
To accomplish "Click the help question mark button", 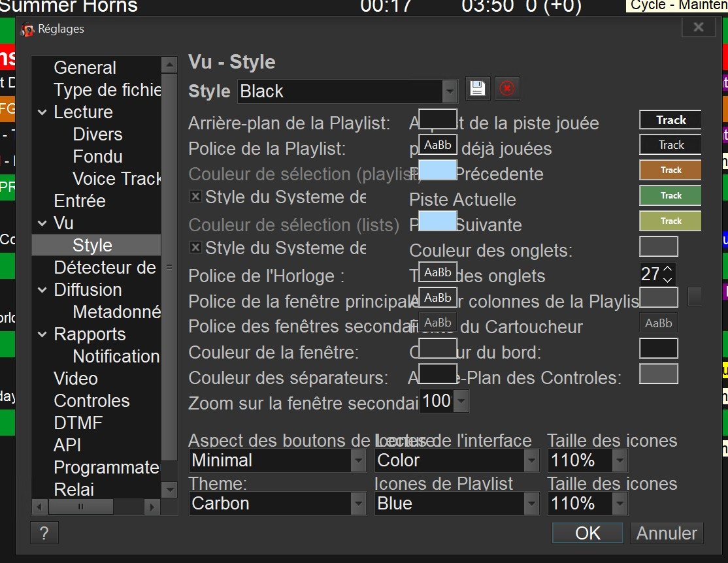I will (44, 533).
